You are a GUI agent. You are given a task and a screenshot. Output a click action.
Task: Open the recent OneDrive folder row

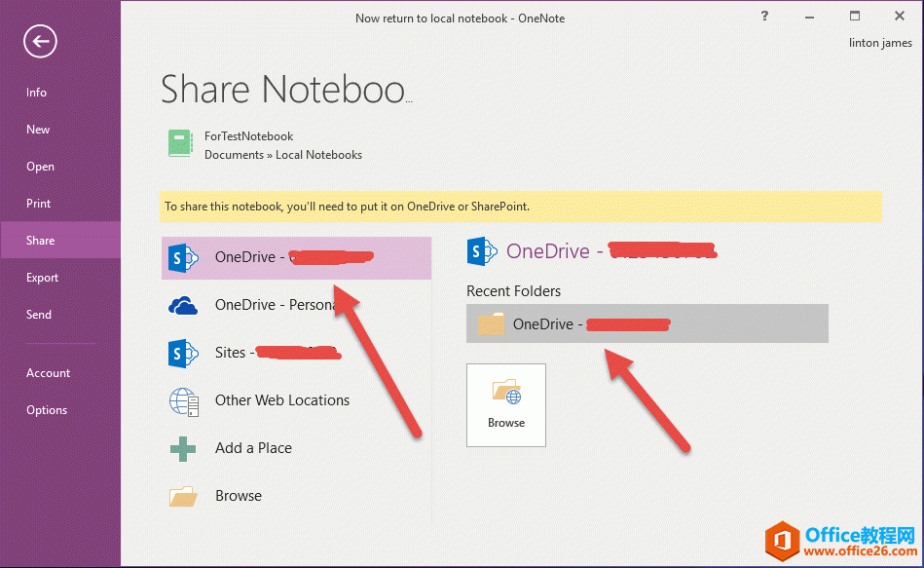[647, 323]
